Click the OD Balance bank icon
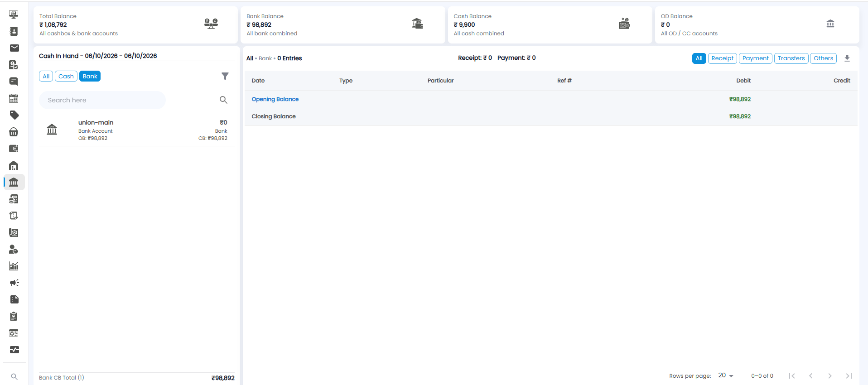Viewport: 868px width, 385px height. point(830,24)
